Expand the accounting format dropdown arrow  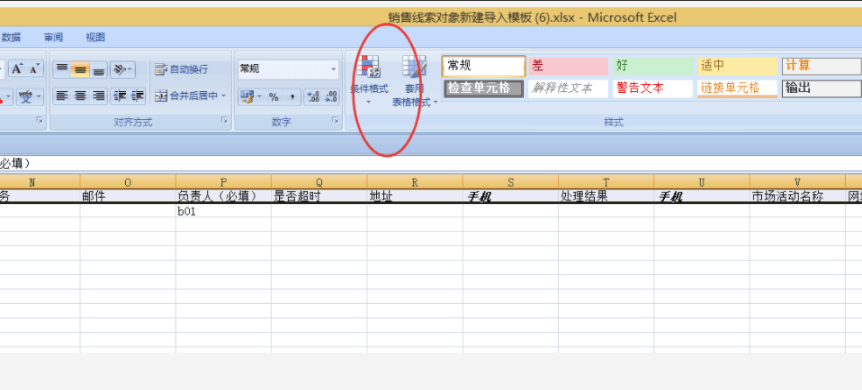pos(260,97)
